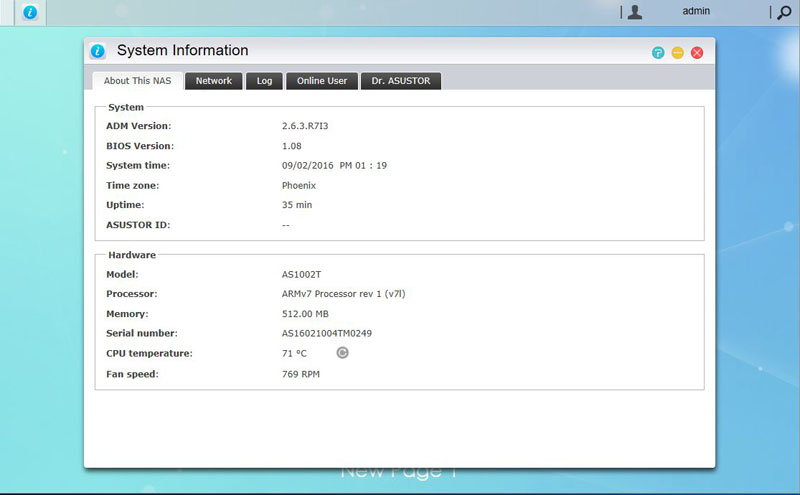Viewport: 800px width, 495px height.
Task: Go to the Online User tab
Action: click(x=322, y=81)
